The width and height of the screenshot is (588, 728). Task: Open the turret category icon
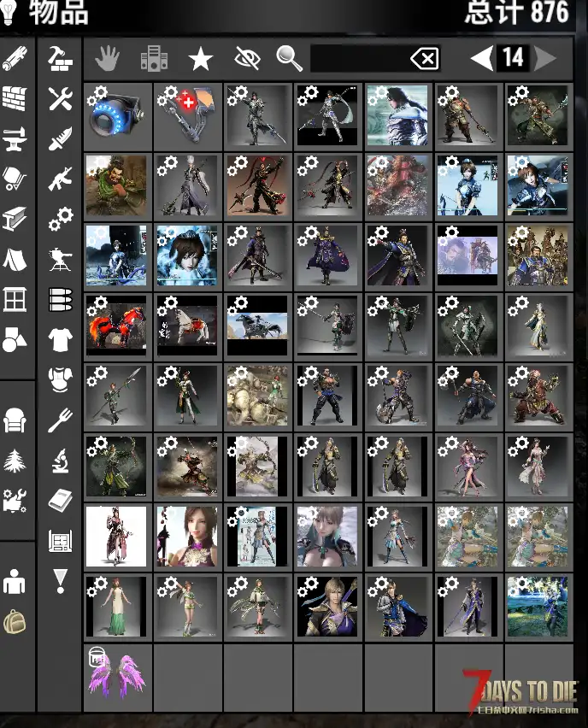[x=61, y=259]
